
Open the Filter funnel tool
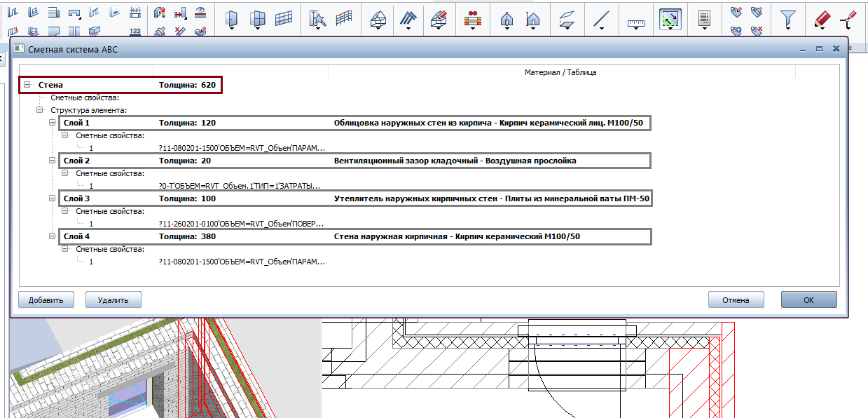tap(788, 19)
